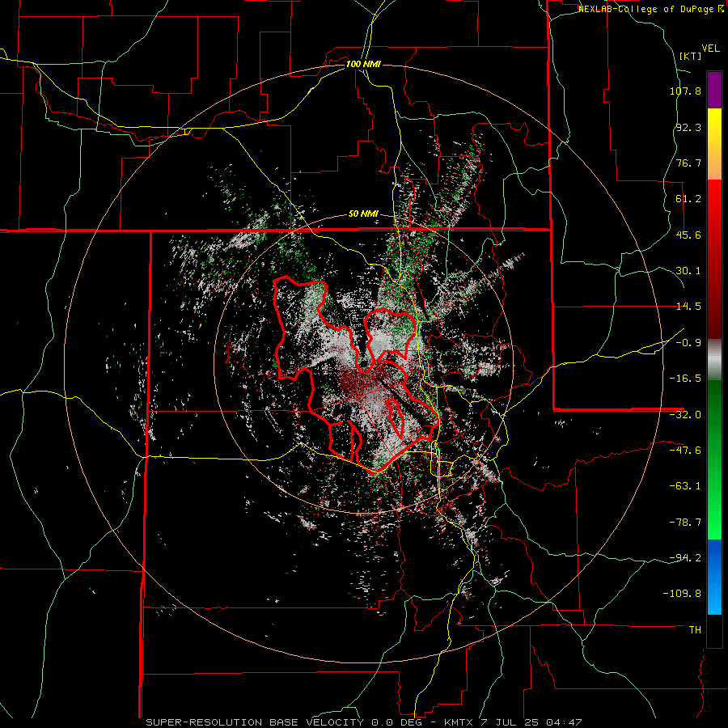Click the -0.9 velocity scale value

point(688,343)
